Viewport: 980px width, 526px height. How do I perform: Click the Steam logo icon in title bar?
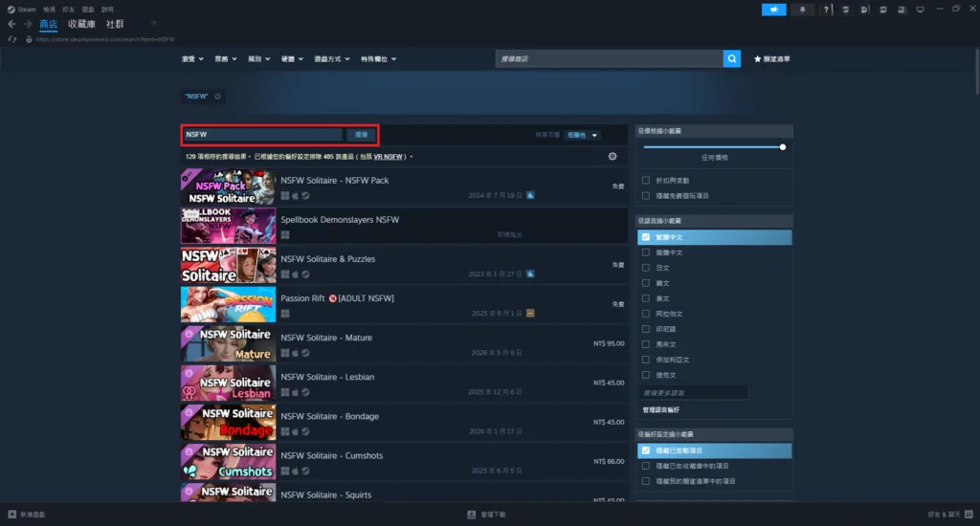(11, 10)
